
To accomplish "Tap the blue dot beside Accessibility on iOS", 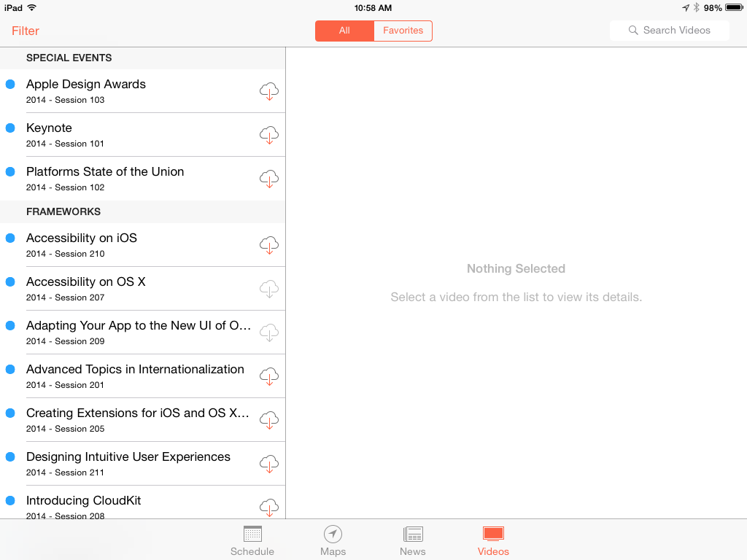I will click(10, 238).
